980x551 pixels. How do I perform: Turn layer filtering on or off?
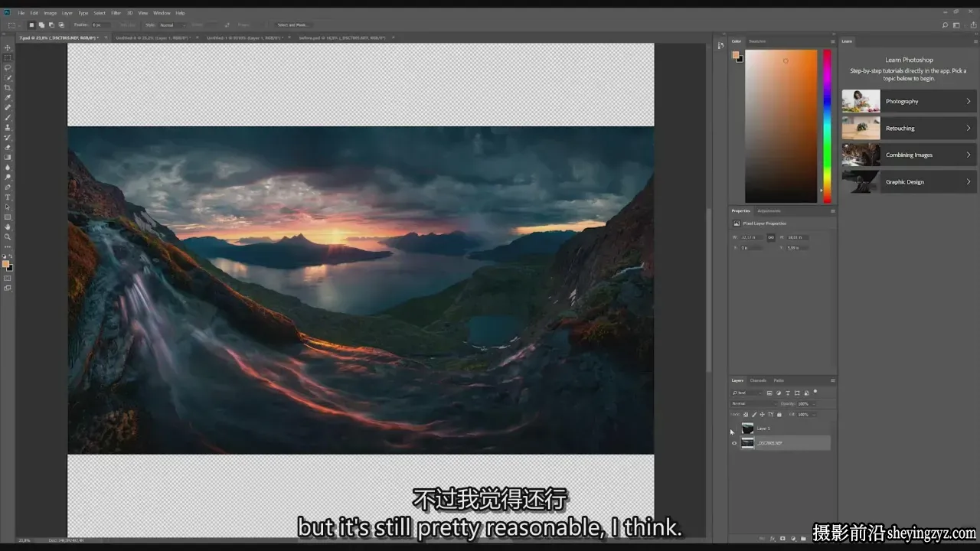815,391
